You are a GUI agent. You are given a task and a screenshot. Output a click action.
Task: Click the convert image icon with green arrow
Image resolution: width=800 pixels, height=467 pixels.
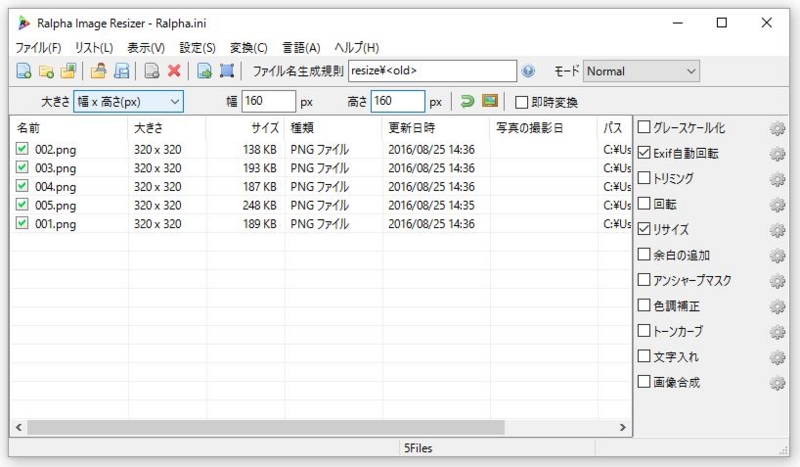tap(205, 71)
